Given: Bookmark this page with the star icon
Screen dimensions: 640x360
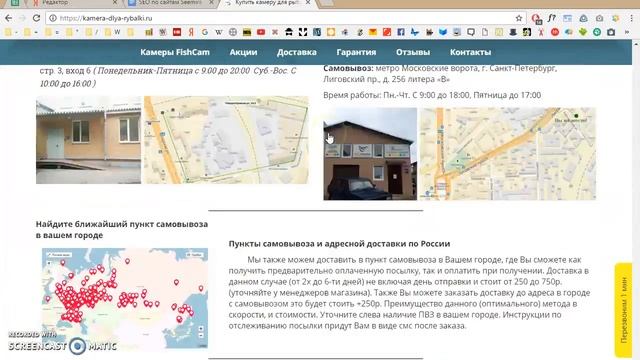Looking at the screenshot, I should coord(519,18).
